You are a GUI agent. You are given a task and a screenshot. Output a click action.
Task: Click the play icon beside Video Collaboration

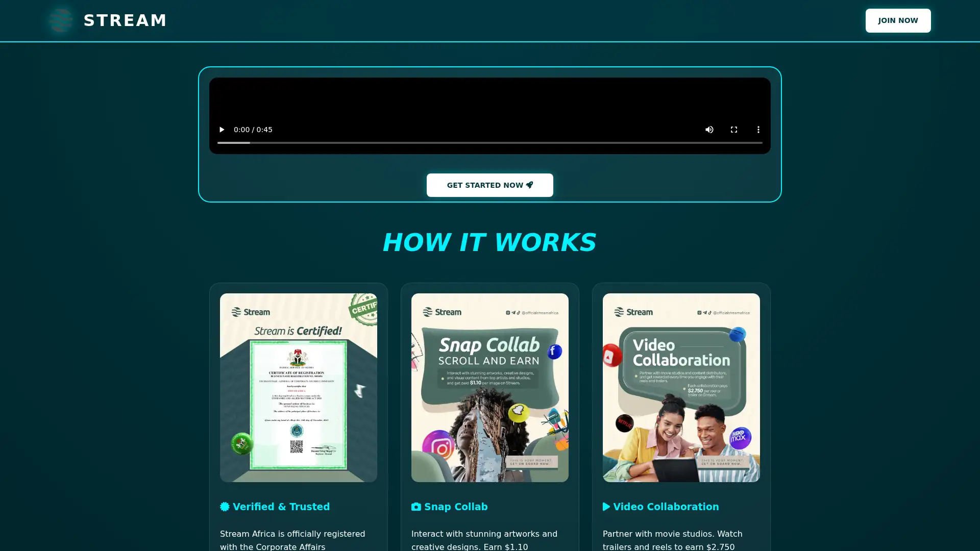click(606, 507)
